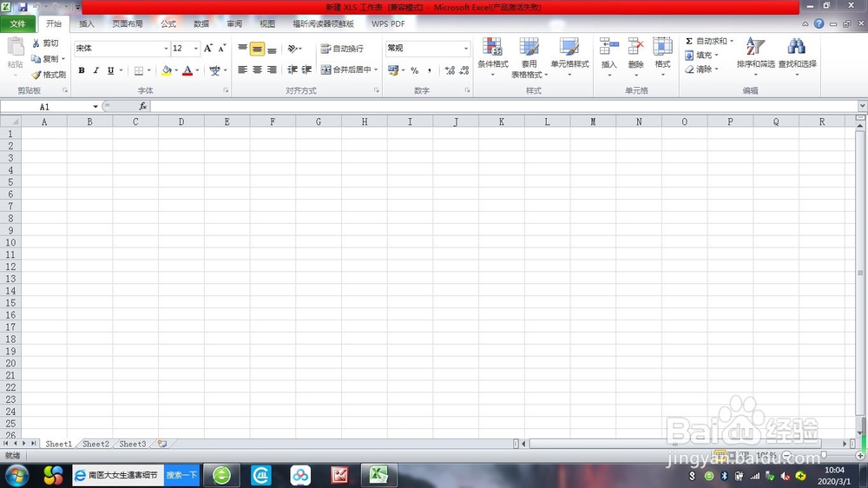The width and height of the screenshot is (868, 488).
Task: Click the align text left icon
Action: [x=242, y=69]
